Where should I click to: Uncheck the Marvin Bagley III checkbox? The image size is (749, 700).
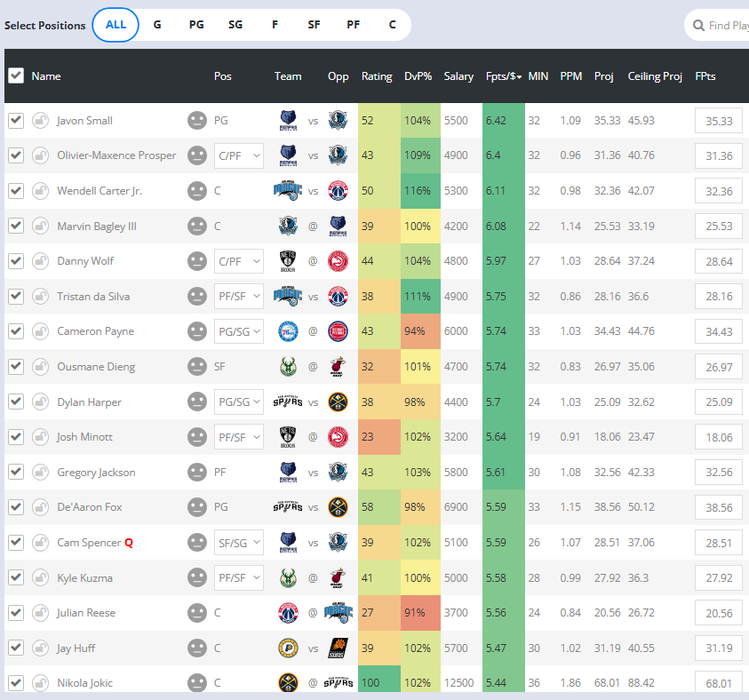[15, 227]
